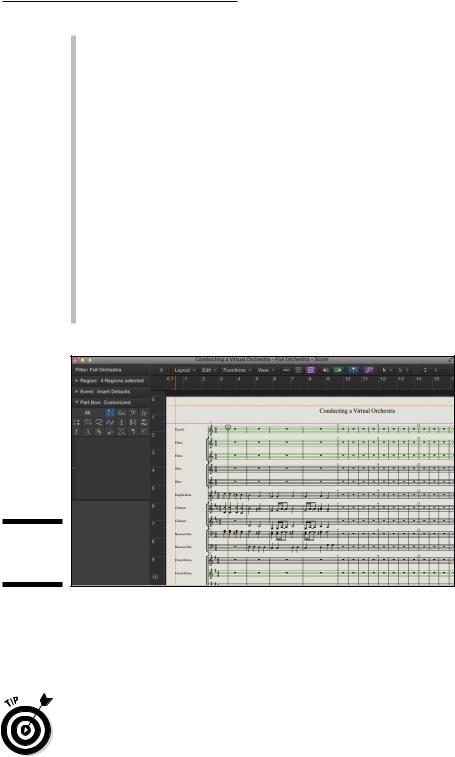Open the Layout menu

(x=185, y=370)
